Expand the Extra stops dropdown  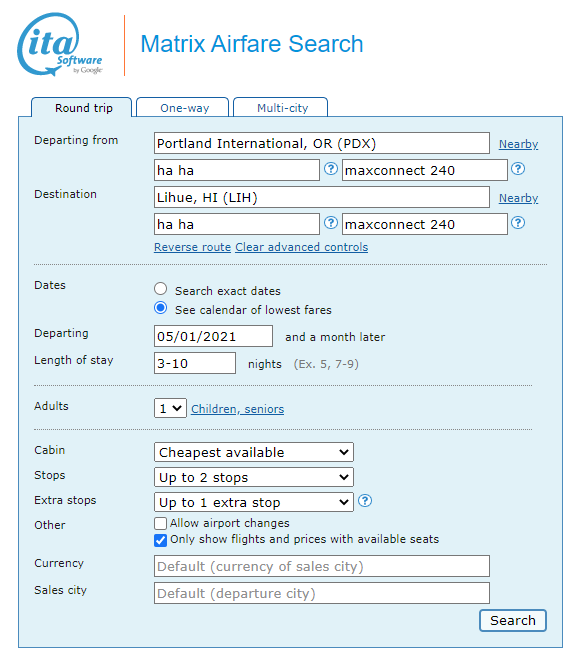[x=254, y=502]
